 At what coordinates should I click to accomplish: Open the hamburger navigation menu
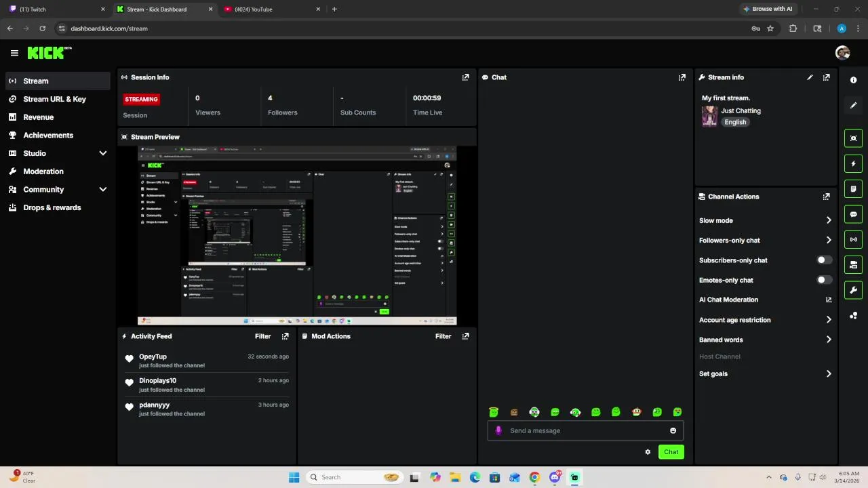point(14,53)
